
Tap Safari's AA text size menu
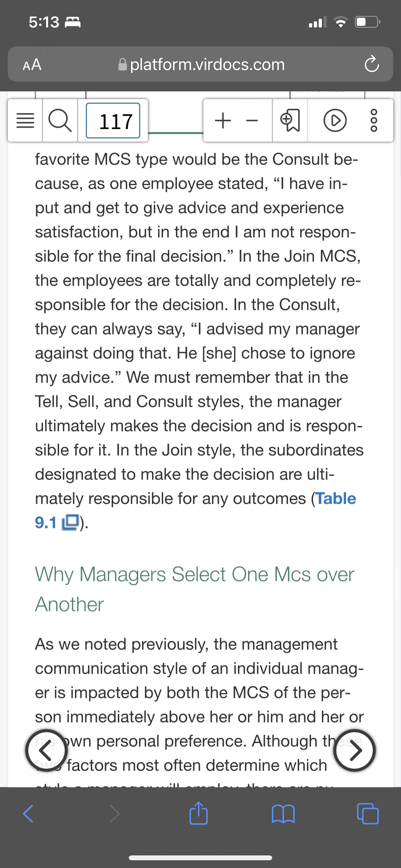pos(32,64)
